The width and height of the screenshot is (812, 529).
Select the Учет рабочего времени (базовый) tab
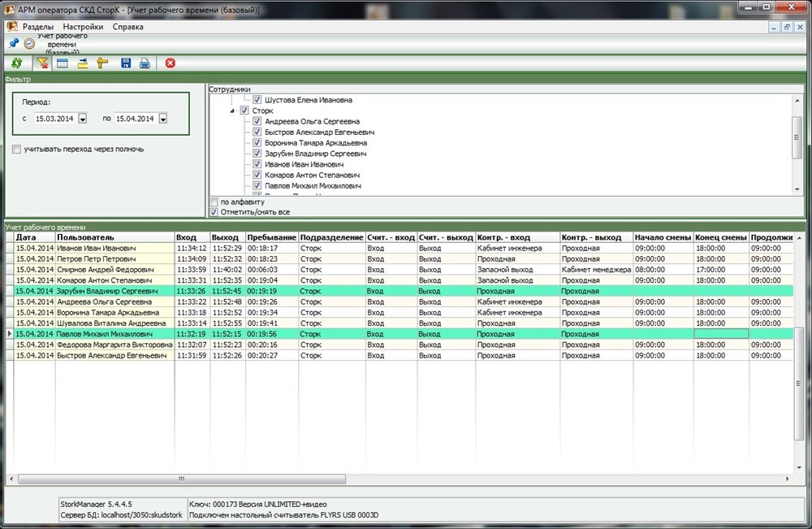63,44
